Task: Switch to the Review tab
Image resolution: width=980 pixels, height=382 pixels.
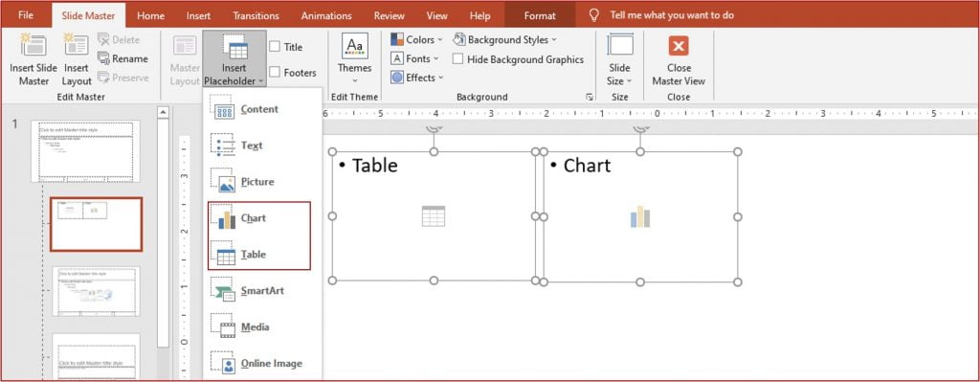Action: click(389, 15)
